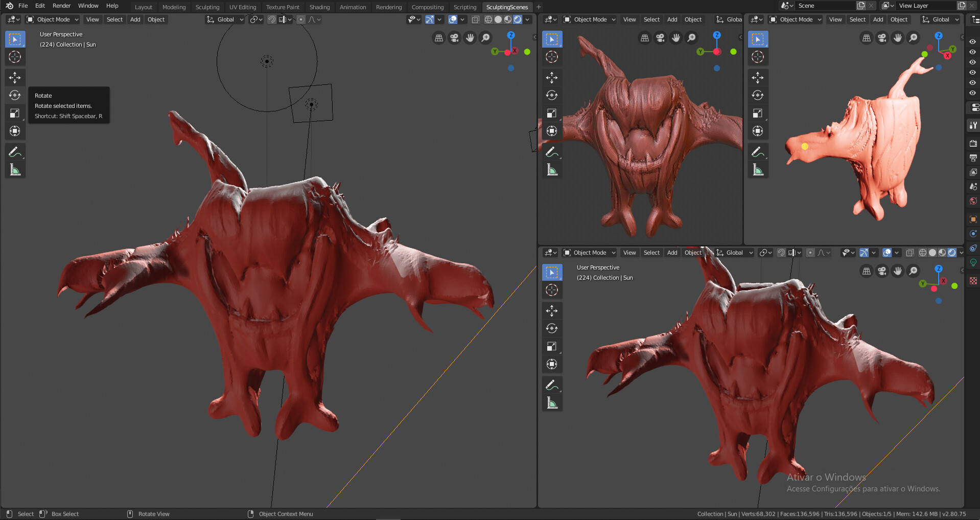
Task: Select the Measure tool
Action: [x=15, y=169]
